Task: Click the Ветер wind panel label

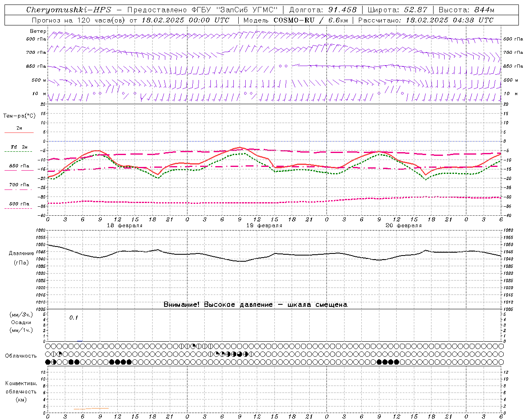Action: pyautogui.click(x=38, y=31)
